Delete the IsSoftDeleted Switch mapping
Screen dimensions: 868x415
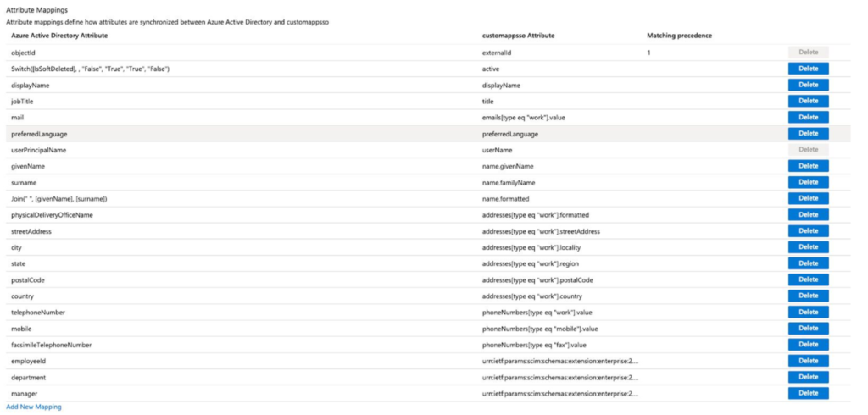[808, 69]
